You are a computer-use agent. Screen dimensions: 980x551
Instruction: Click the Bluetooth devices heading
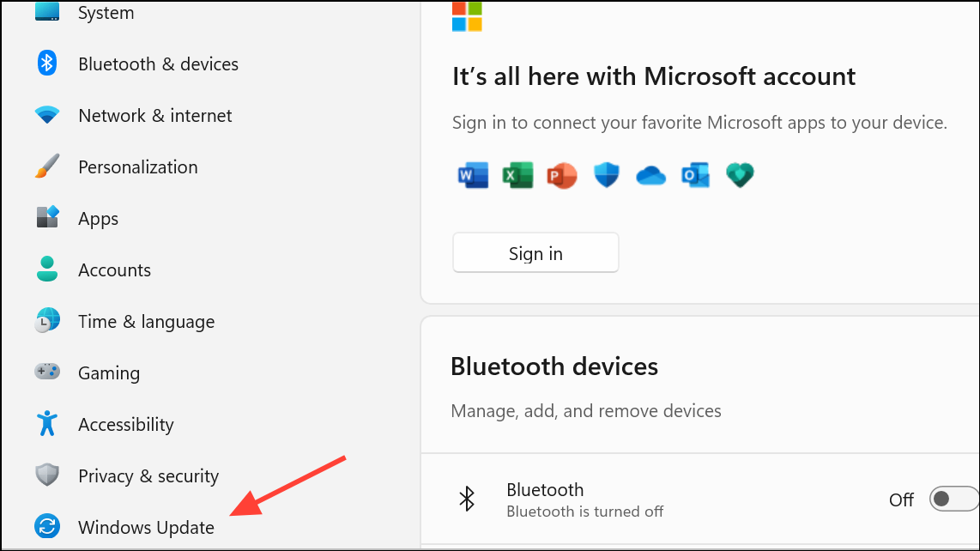(x=554, y=366)
